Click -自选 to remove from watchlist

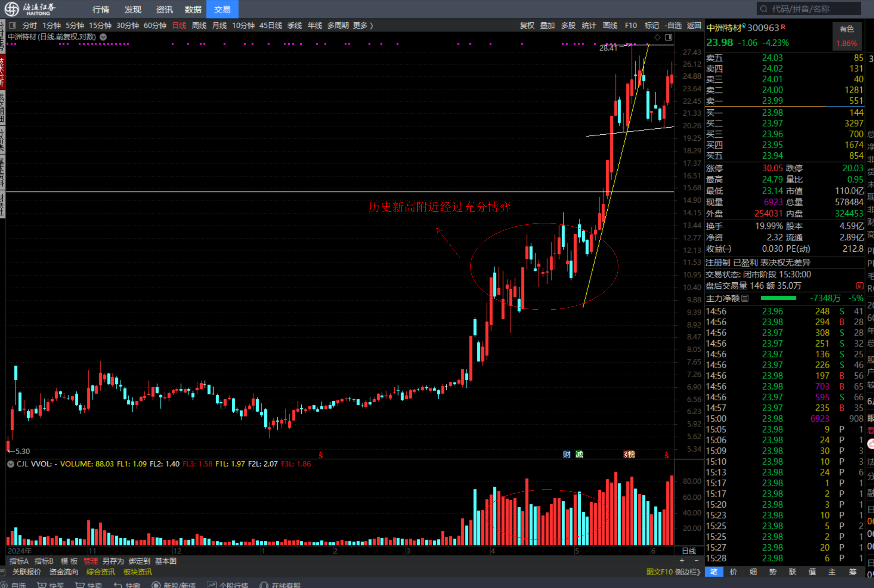[x=673, y=25]
